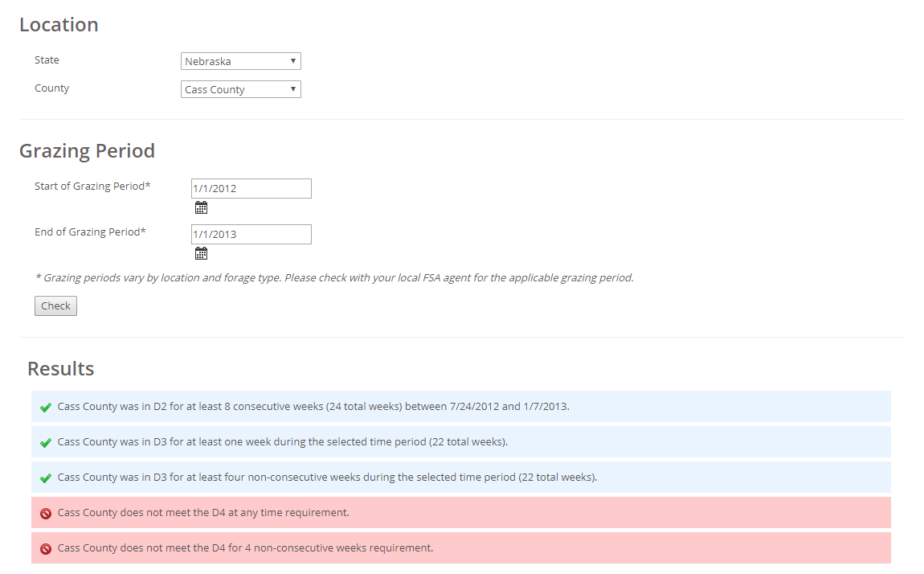Open the County dropdown showing Cass County
Image resolution: width=924 pixels, height=574 pixels.
click(x=240, y=88)
